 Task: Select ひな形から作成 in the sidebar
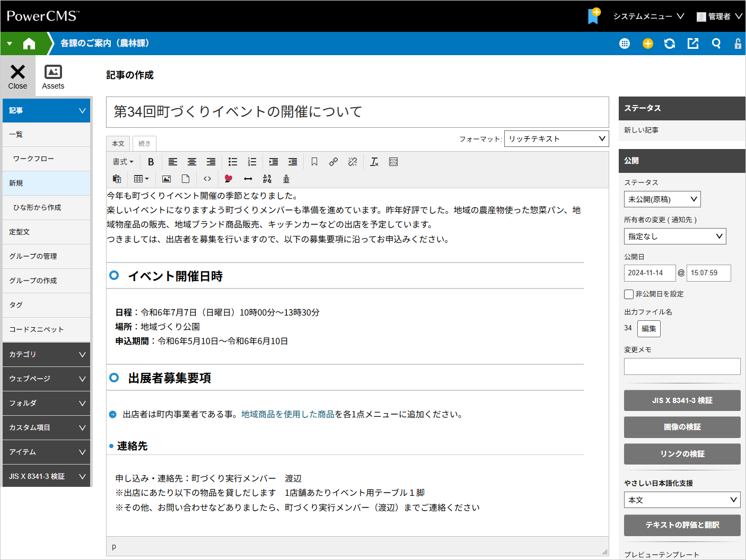point(46,207)
